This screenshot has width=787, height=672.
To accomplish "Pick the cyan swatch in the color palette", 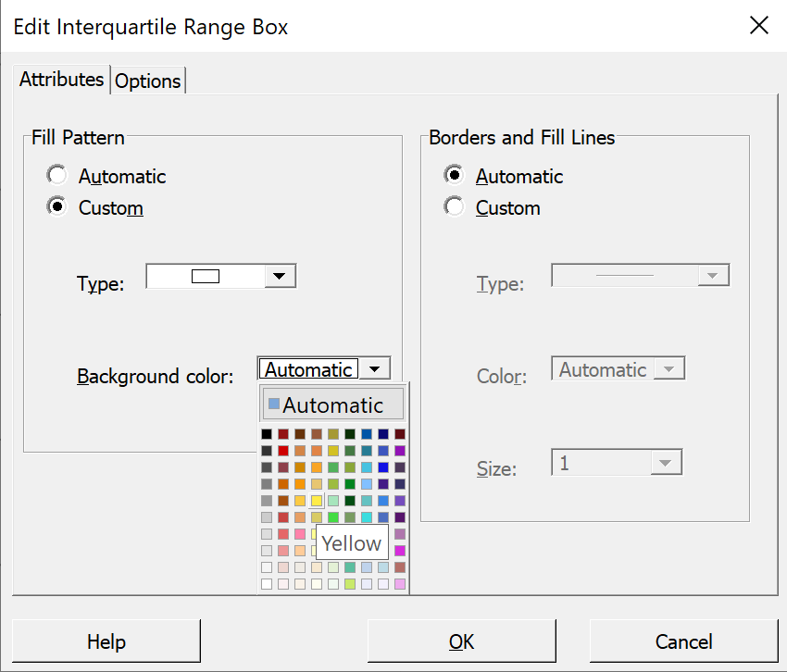I will pos(367,516).
